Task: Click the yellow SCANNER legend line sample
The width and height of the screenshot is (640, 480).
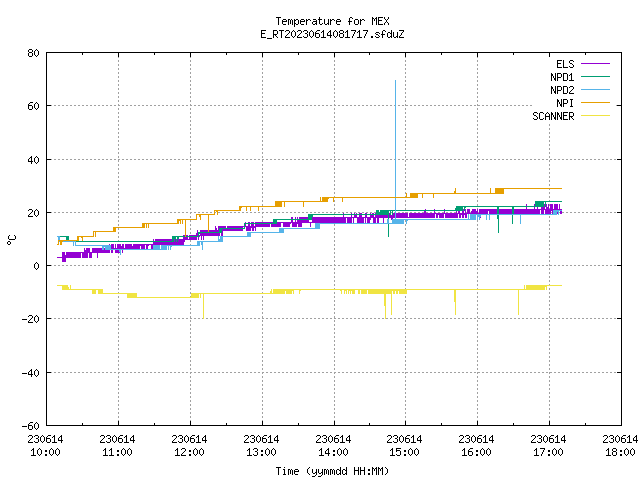Action: tap(596, 116)
